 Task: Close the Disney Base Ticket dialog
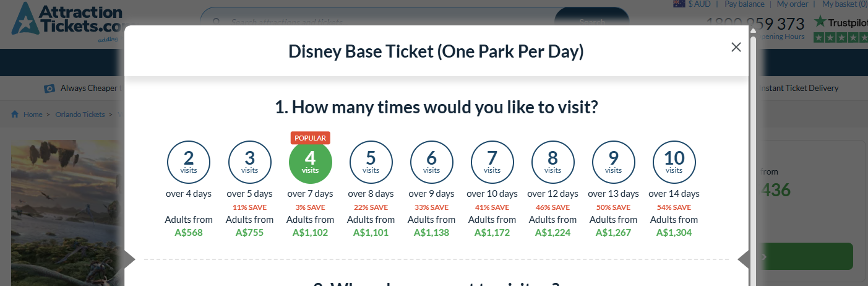click(x=736, y=47)
